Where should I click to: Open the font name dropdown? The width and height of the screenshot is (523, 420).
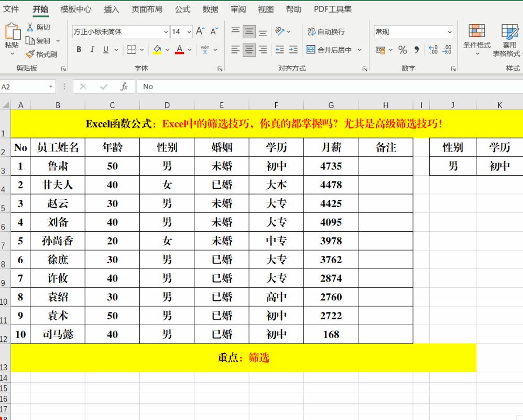(166, 32)
